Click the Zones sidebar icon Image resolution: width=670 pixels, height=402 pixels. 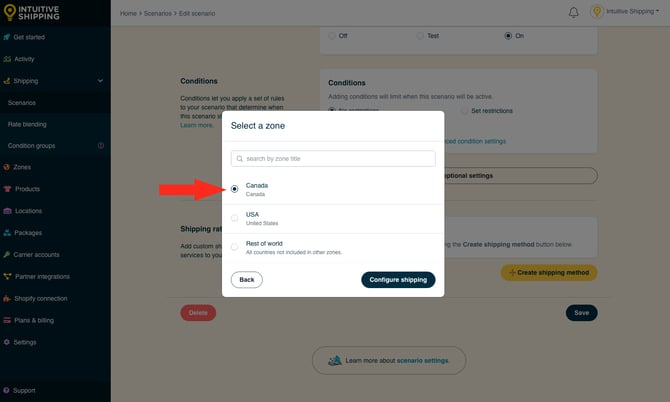tap(7, 167)
